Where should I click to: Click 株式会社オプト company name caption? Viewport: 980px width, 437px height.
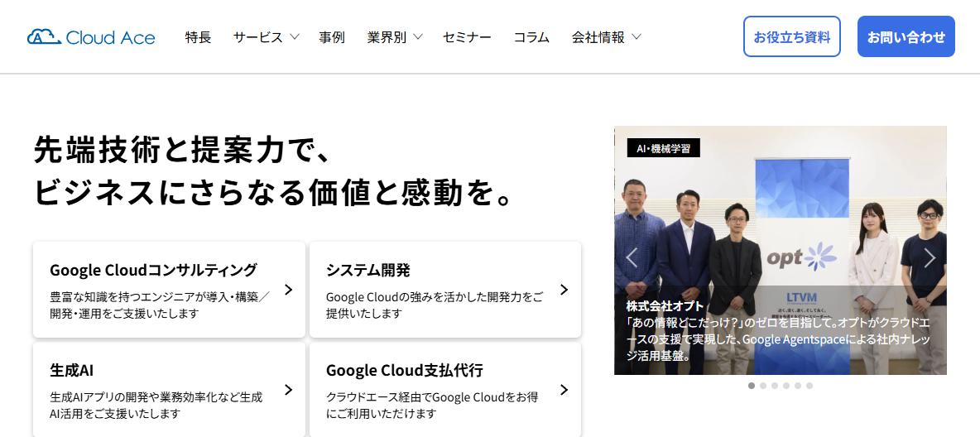[x=665, y=306]
